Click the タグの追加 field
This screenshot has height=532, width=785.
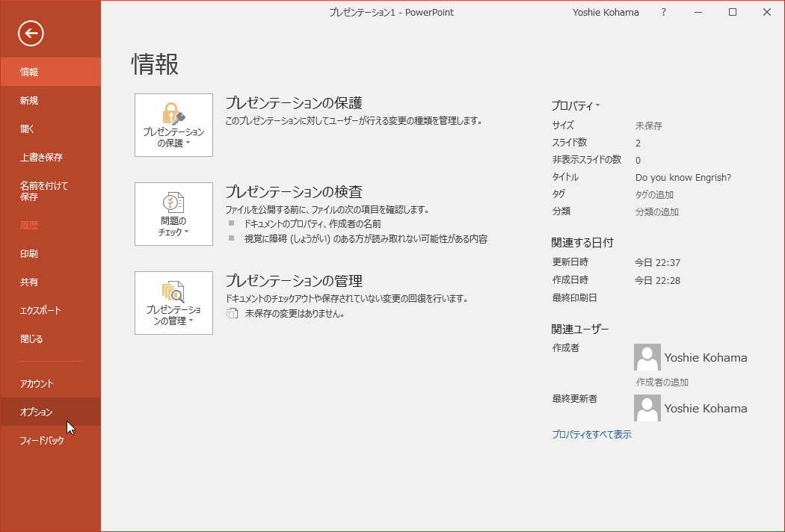click(654, 195)
